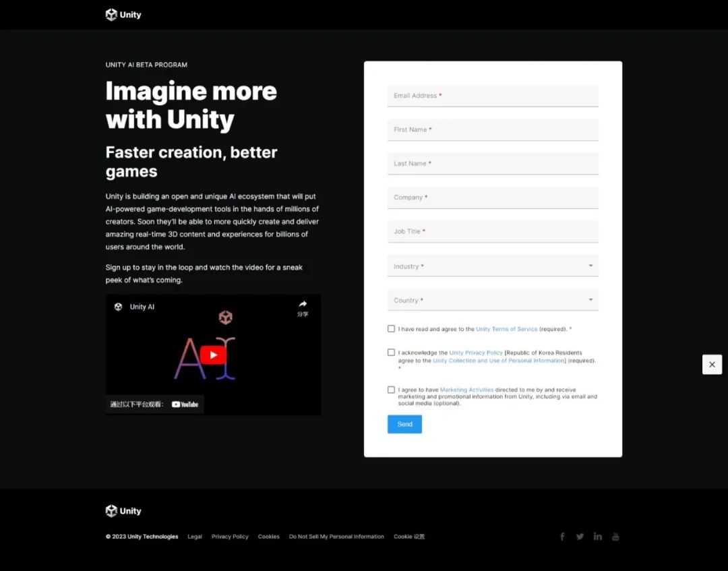
Task: Click the Unity logo in the header
Action: pyautogui.click(x=123, y=15)
